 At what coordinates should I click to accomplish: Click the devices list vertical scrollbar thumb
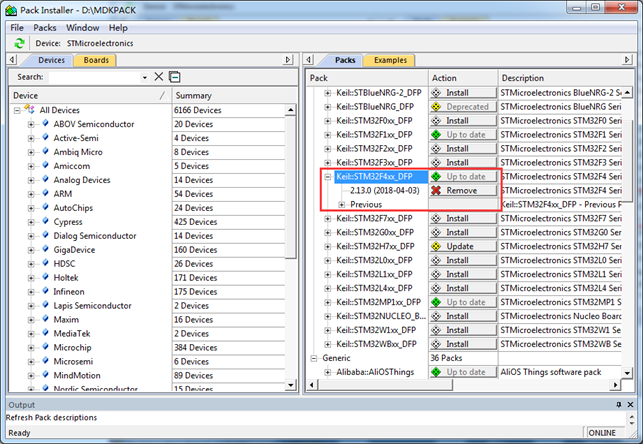click(x=290, y=187)
